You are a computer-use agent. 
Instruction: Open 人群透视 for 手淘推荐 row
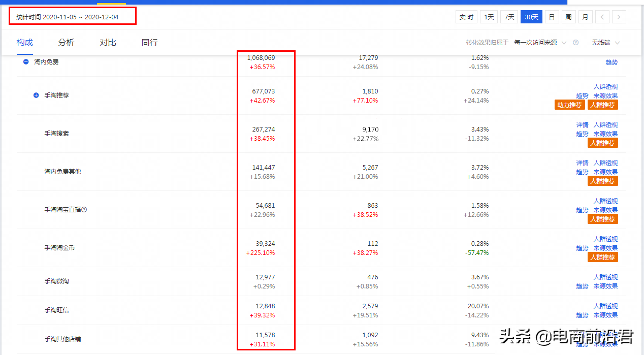pyautogui.click(x=605, y=87)
